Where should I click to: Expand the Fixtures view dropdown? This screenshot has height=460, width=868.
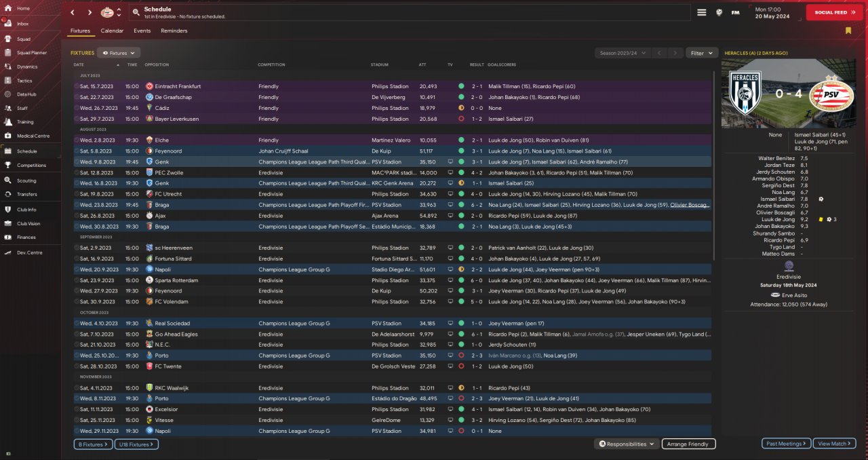(x=119, y=53)
